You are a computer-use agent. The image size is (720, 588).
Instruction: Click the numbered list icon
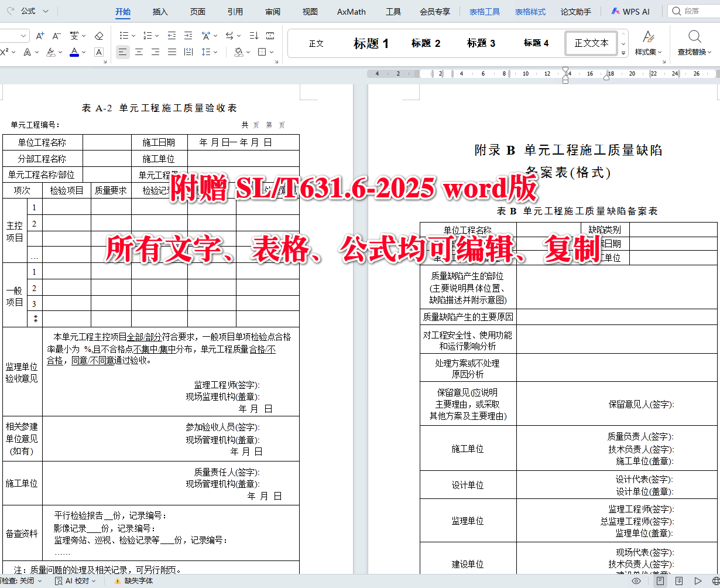pos(148,36)
